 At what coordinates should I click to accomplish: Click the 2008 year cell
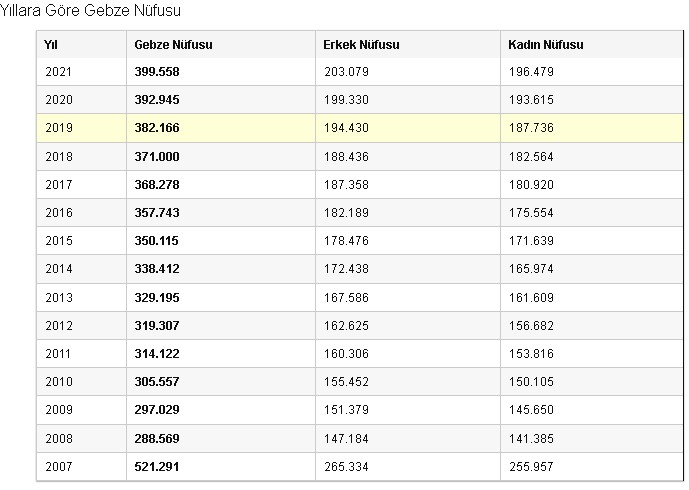(60, 438)
